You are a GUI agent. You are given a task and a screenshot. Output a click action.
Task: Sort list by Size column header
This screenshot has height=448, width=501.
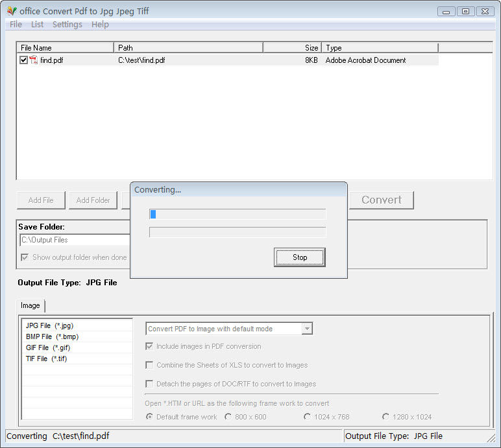click(x=292, y=48)
